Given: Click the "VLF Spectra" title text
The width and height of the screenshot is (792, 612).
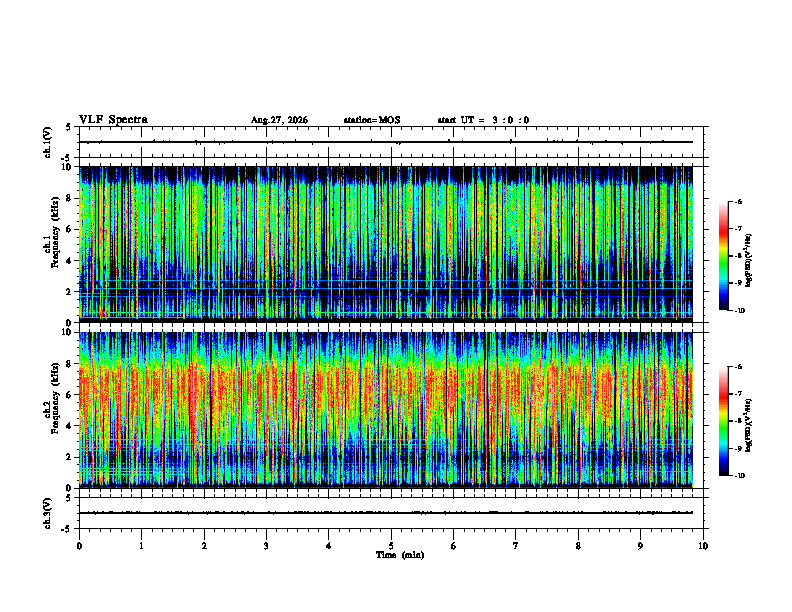Looking at the screenshot, I should pos(113,120).
